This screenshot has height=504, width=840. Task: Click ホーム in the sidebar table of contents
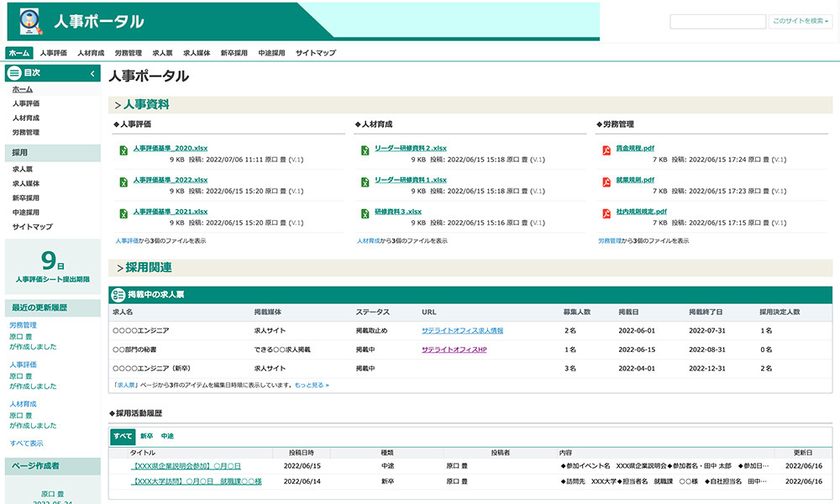(x=23, y=89)
